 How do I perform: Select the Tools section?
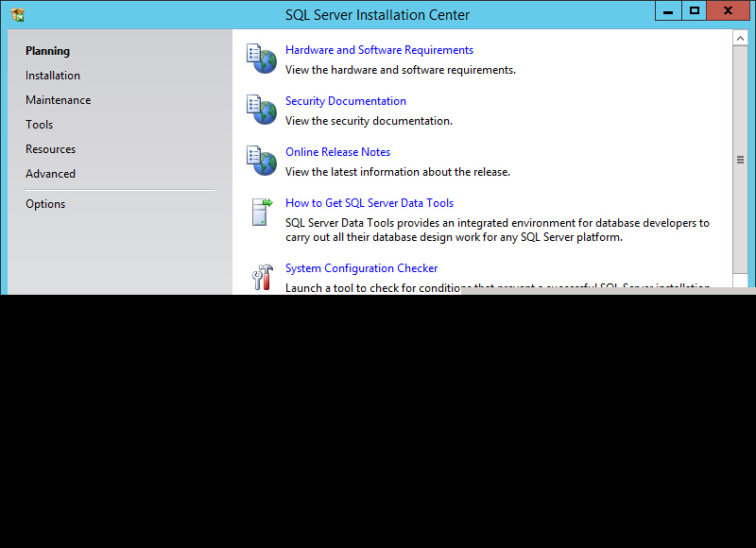pyautogui.click(x=40, y=125)
